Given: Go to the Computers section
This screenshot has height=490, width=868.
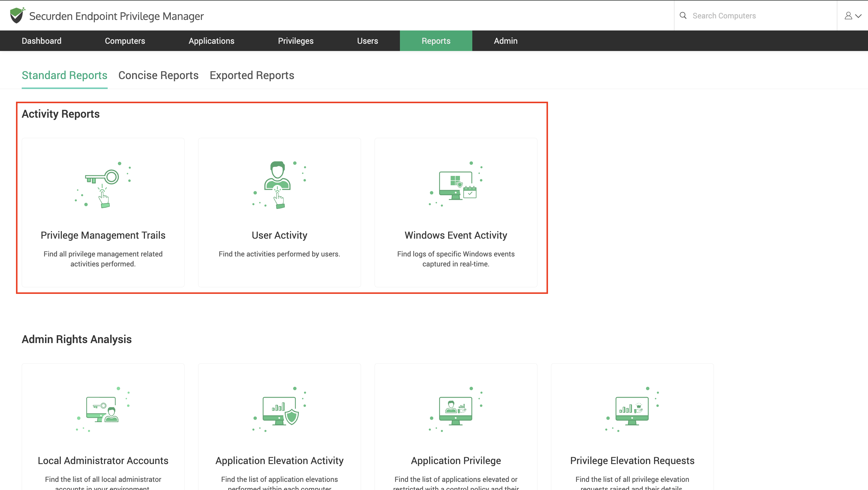Looking at the screenshot, I should pyautogui.click(x=125, y=41).
